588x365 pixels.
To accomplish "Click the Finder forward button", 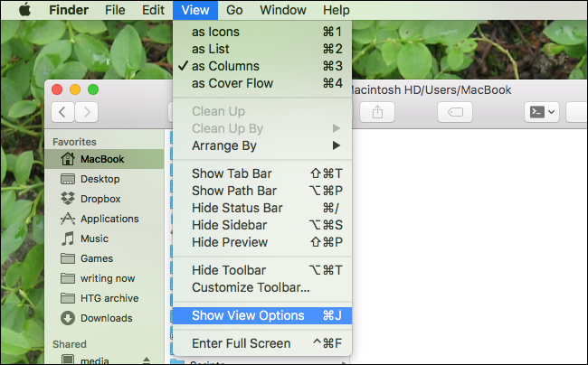I will click(87, 112).
